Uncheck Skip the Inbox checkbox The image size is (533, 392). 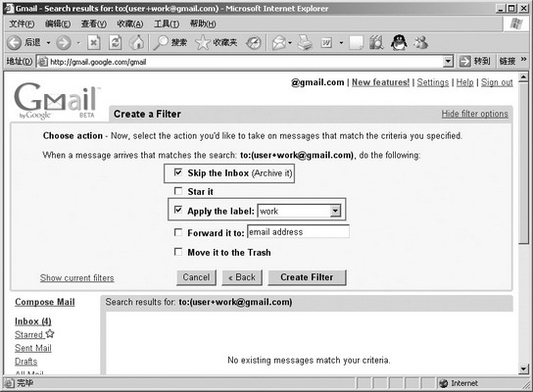coord(178,172)
